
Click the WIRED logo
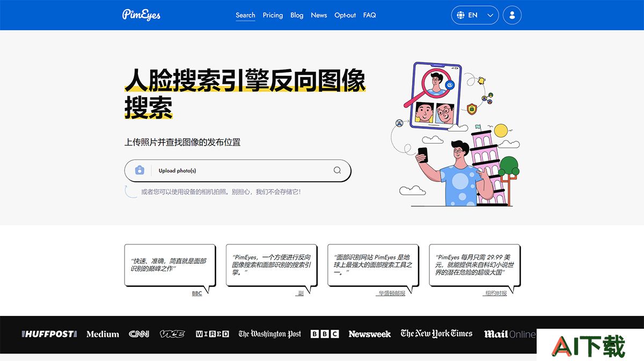(212, 334)
